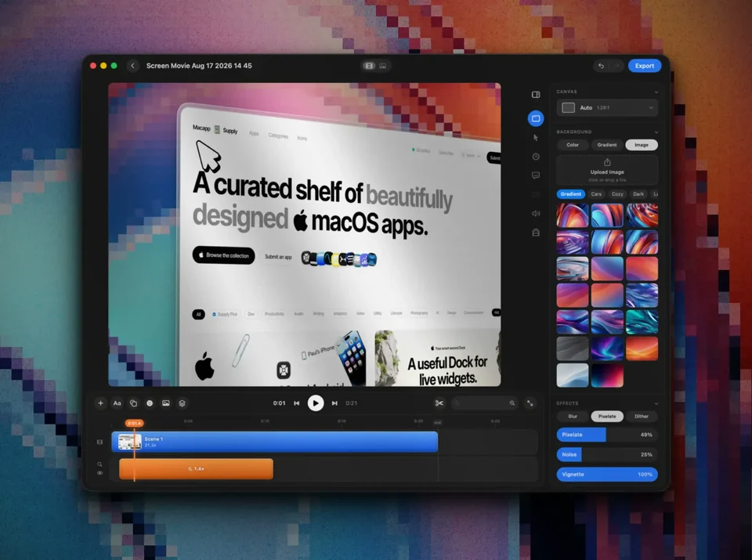The width and height of the screenshot is (752, 560).
Task: Choose the Image background type
Action: (x=642, y=145)
